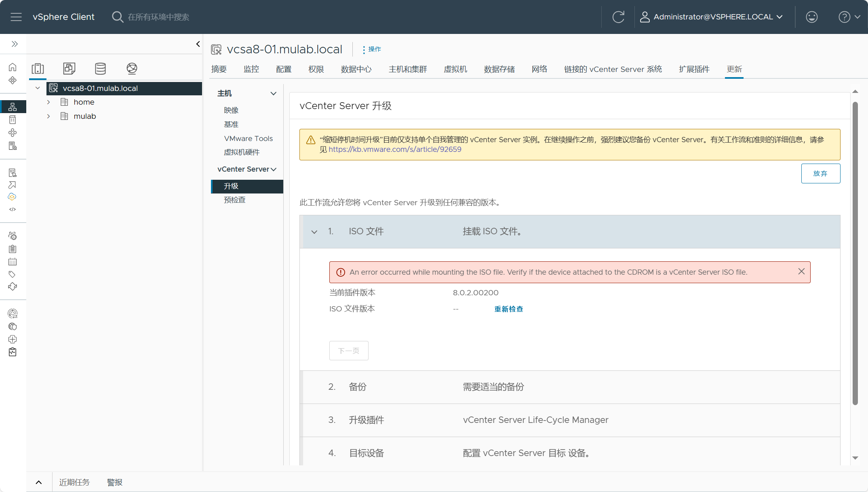Viewport: 868px width, 492px height.
Task: Collapse the inventory tree panel
Action: pos(198,44)
